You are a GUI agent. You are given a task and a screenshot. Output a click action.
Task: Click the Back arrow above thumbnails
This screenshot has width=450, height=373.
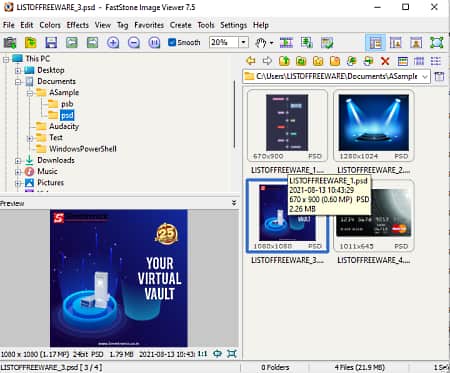coord(251,61)
